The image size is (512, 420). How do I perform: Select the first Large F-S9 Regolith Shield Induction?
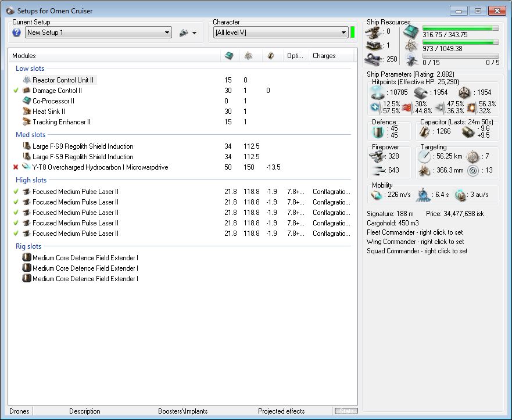pyautogui.click(x=83, y=146)
